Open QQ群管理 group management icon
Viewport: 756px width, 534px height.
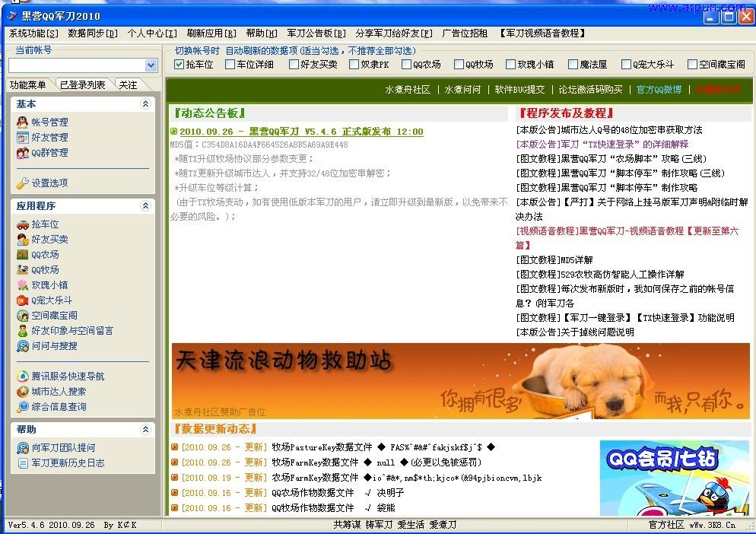(23, 153)
